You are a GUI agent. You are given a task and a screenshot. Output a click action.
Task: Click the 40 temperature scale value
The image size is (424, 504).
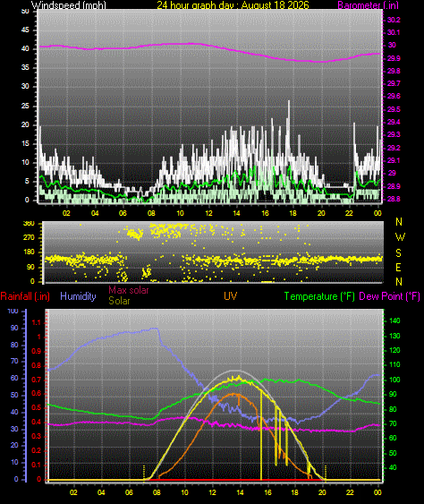point(393,467)
